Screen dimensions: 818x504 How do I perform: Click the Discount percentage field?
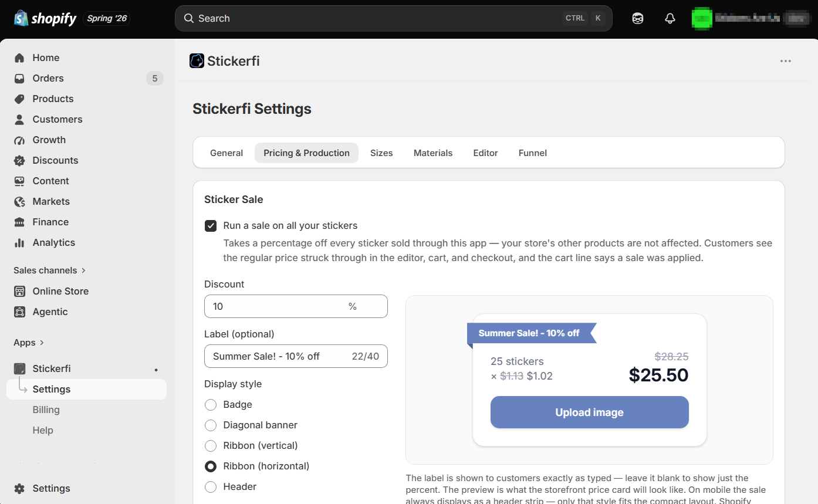point(296,306)
